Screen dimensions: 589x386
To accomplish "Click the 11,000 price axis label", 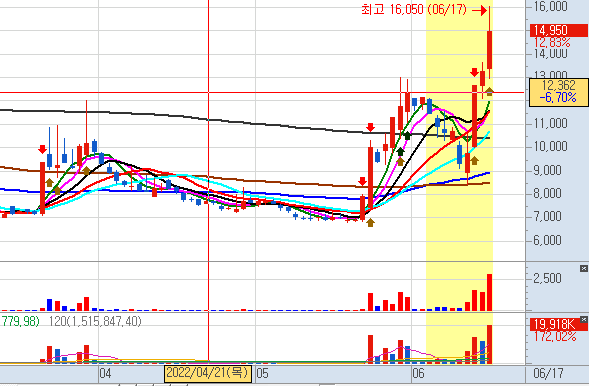I will 551,123.
